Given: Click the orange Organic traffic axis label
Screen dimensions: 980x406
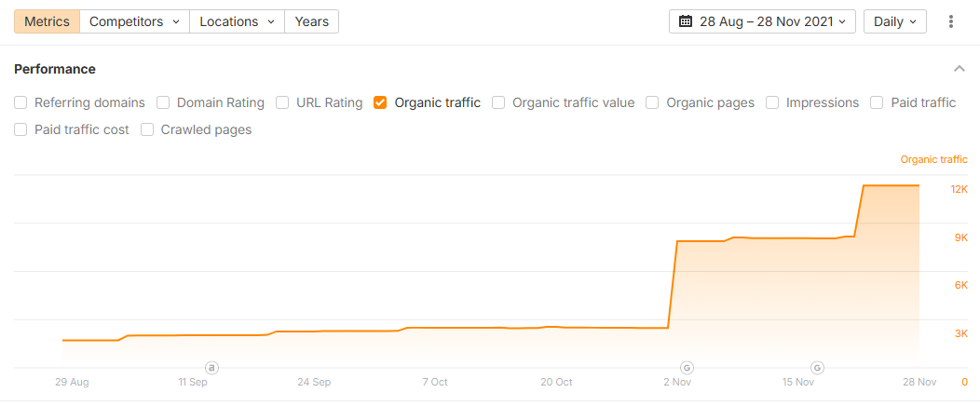Looking at the screenshot, I should click(933, 159).
